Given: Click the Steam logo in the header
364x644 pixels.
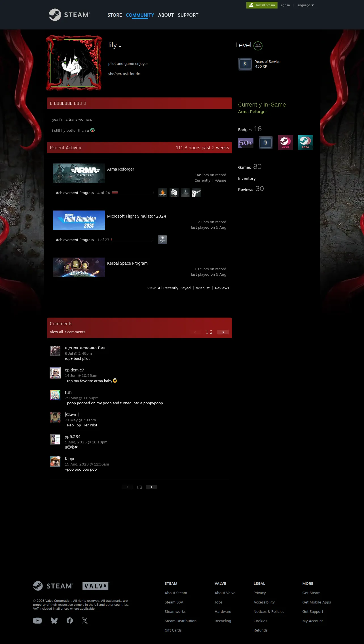Looking at the screenshot, I should click(69, 15).
